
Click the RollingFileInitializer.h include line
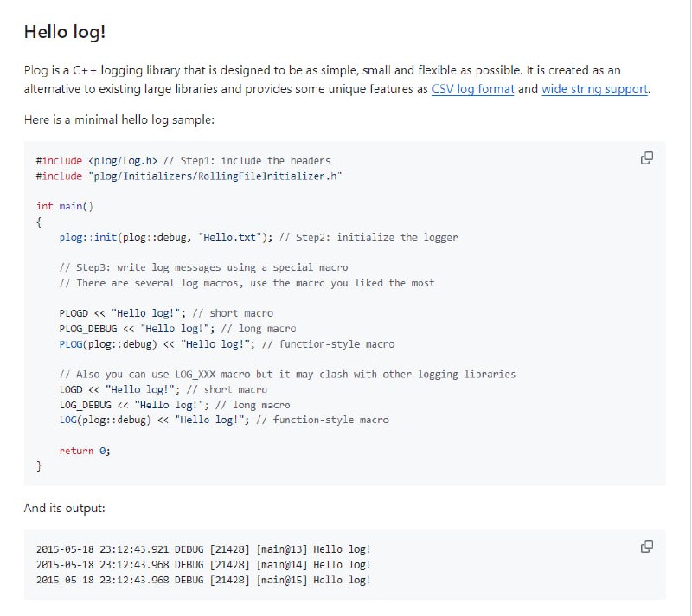pyautogui.click(x=189, y=176)
